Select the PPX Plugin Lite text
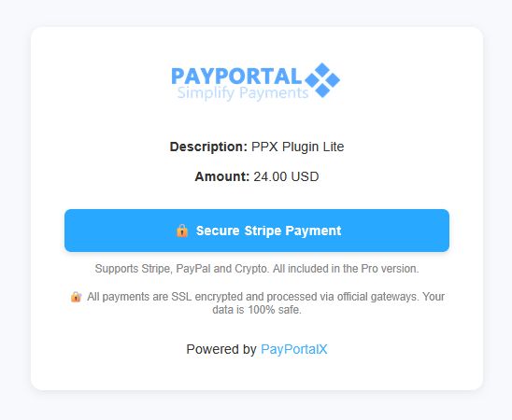The height and width of the screenshot is (420, 512). coord(297,147)
